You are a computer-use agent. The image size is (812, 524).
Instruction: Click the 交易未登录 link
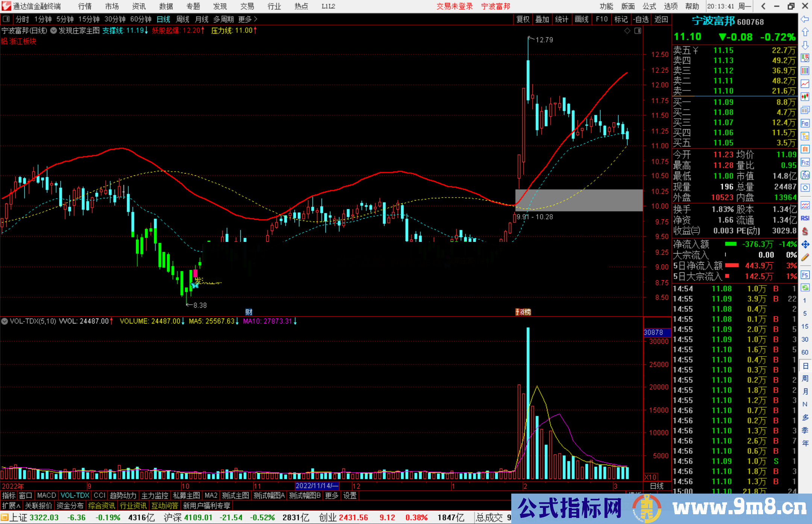(454, 6)
